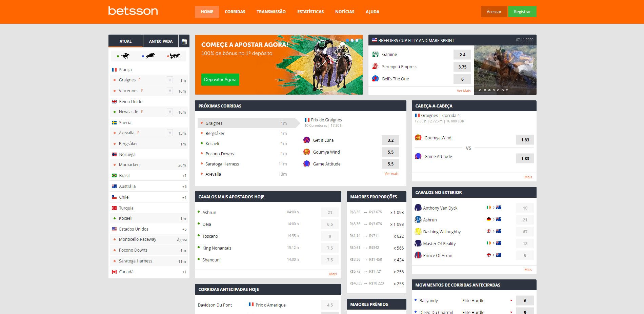Expand Estados Unidos races showing +5
Viewport: 644px width, 314px height.
[149, 229]
